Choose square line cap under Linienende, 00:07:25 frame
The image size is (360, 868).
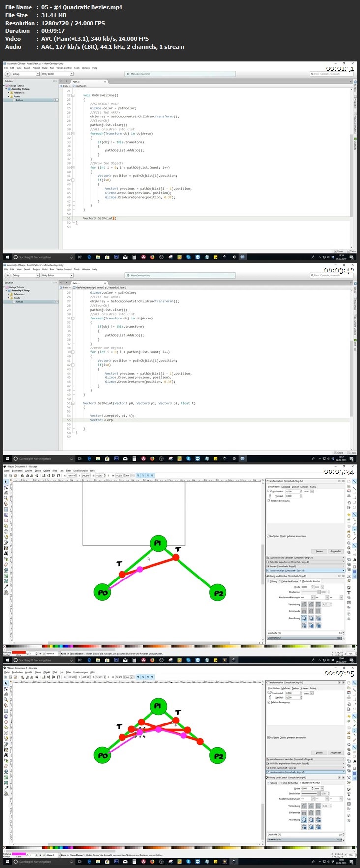(318, 813)
